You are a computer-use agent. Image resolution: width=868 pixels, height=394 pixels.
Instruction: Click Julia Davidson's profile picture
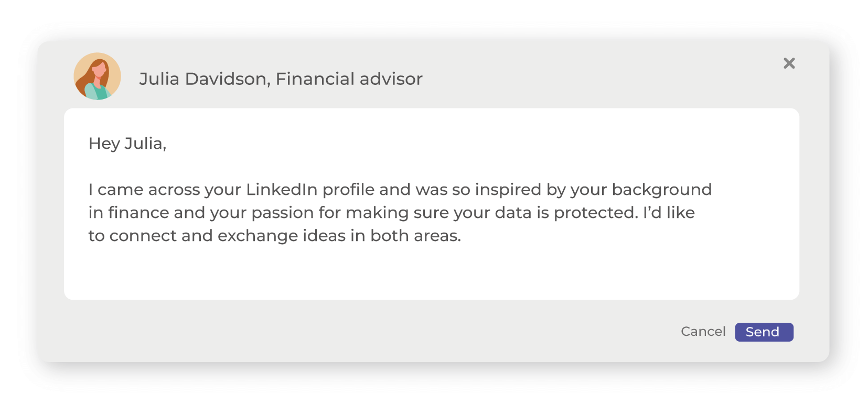(97, 76)
